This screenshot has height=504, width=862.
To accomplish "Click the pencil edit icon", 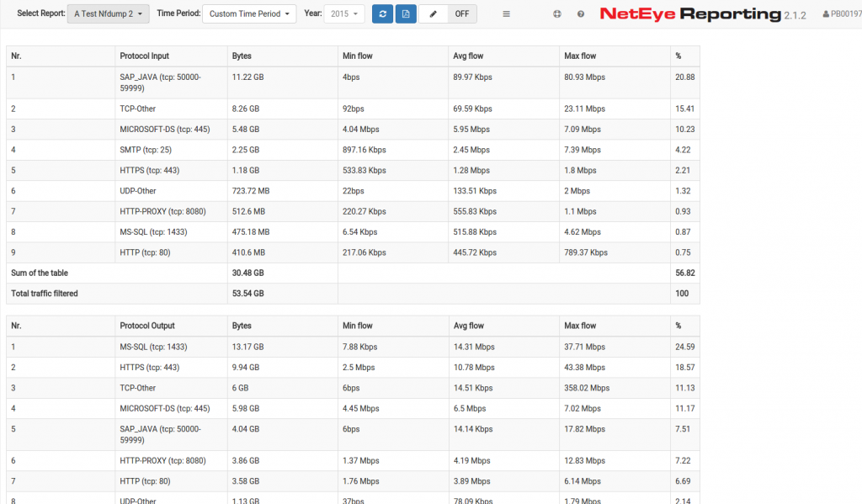I will [x=433, y=14].
